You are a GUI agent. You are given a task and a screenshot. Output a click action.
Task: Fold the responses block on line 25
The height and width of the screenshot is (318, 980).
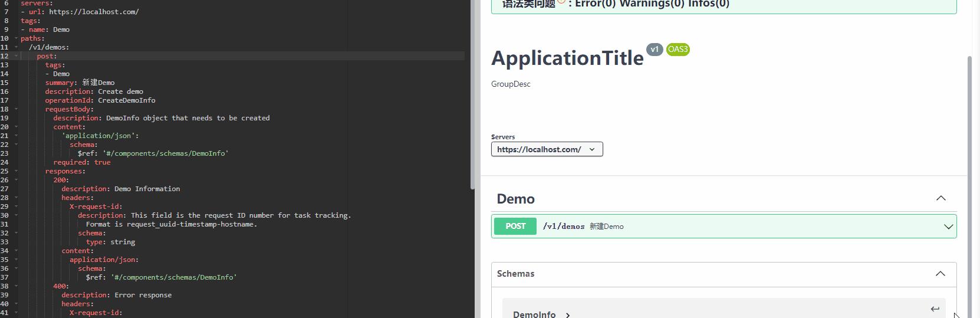tap(16, 171)
